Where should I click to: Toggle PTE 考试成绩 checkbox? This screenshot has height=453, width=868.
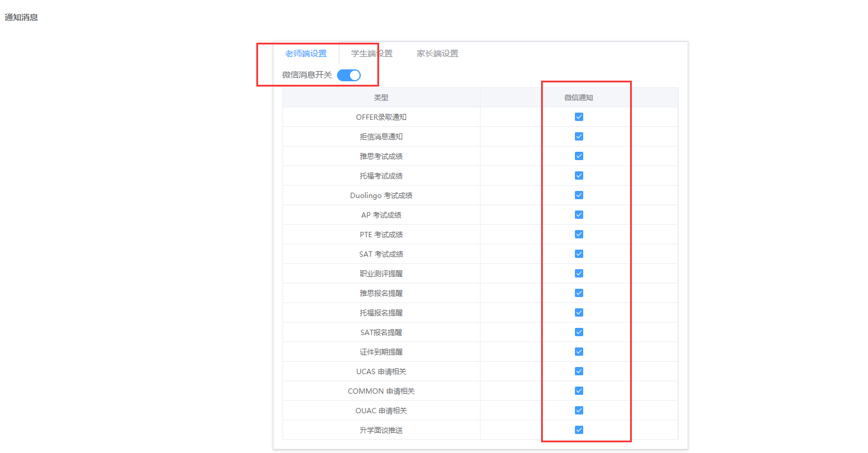click(x=579, y=234)
